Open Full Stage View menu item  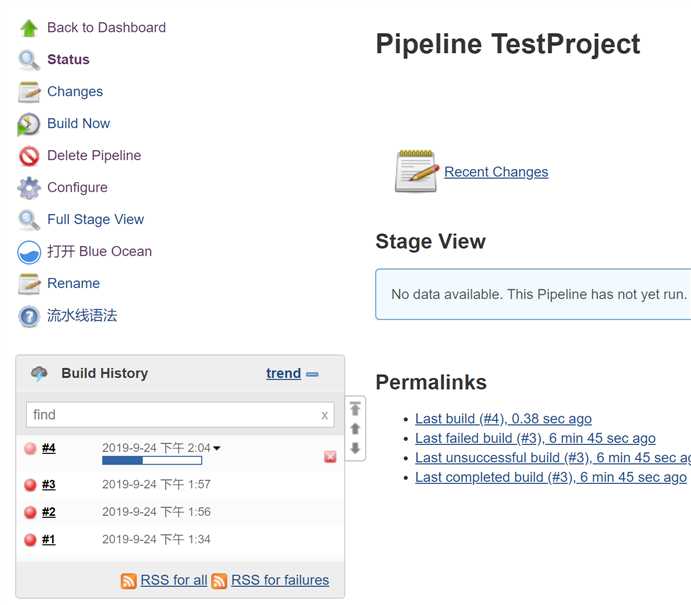tap(96, 219)
